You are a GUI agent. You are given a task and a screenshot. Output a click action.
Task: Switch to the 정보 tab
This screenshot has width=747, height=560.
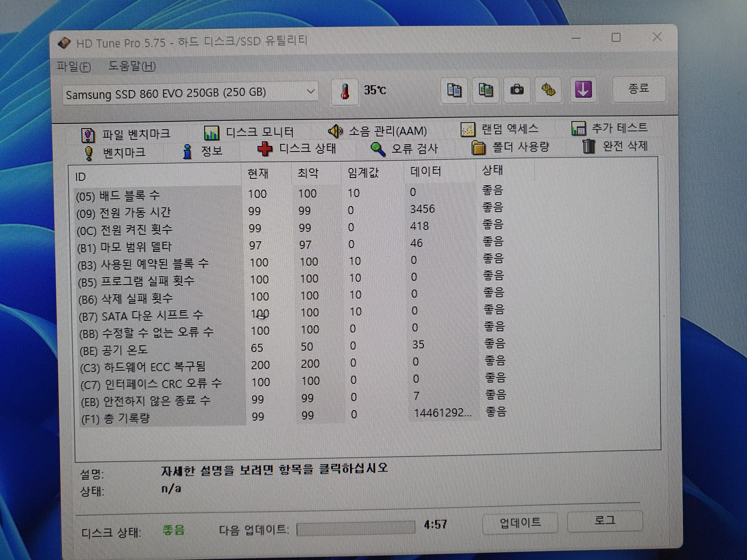point(203,151)
